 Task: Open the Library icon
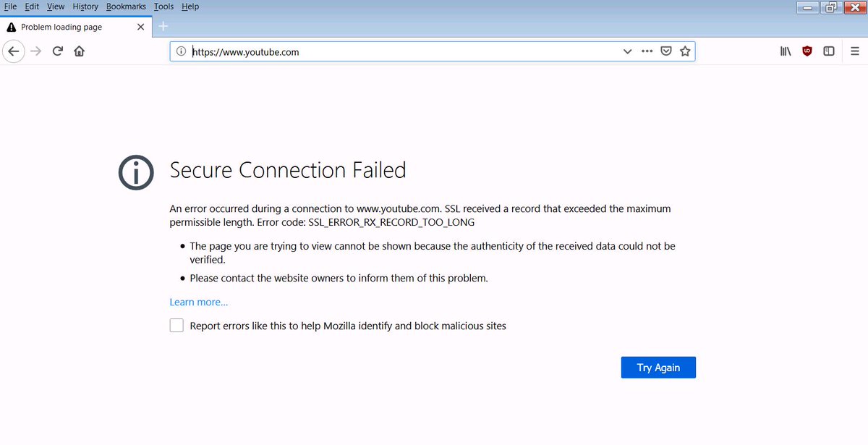click(786, 51)
